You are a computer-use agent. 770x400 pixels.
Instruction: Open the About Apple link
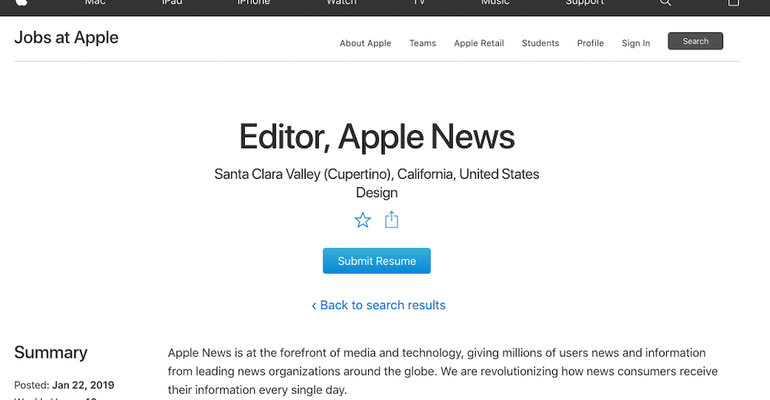365,43
